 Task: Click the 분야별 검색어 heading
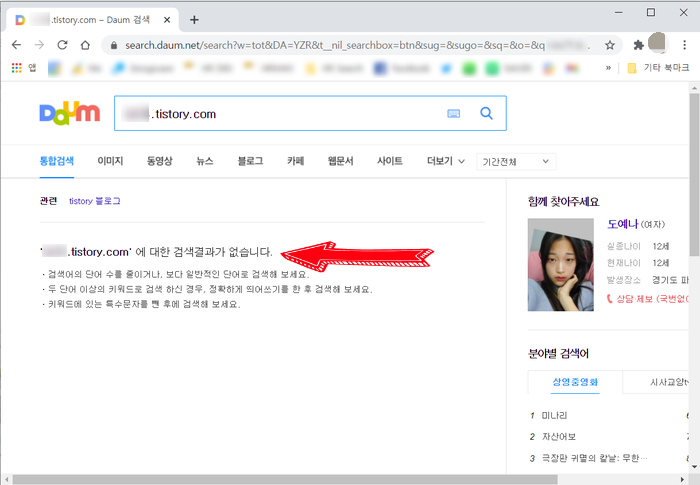coord(558,354)
